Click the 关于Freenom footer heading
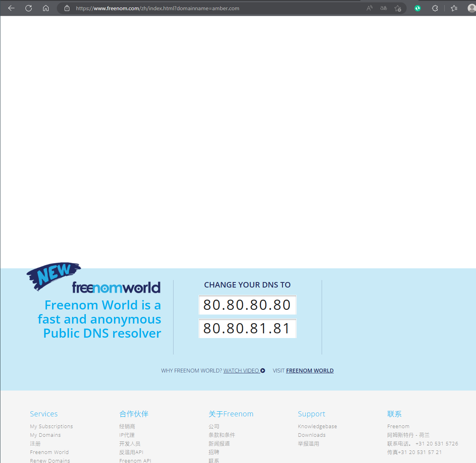Screen dimensions: 476x463 pyautogui.click(x=231, y=414)
